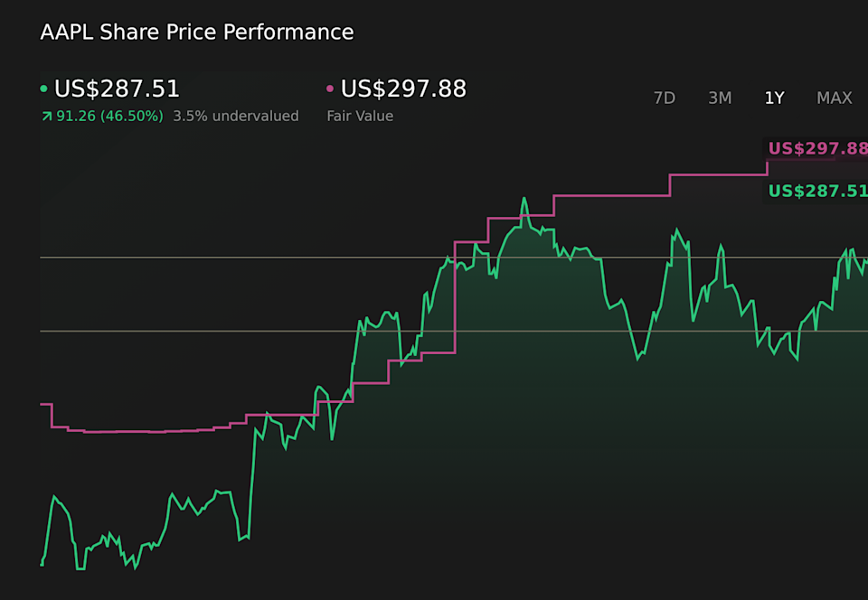868x600 pixels.
Task: Click the green upward change arrow icon
Action: (47, 117)
